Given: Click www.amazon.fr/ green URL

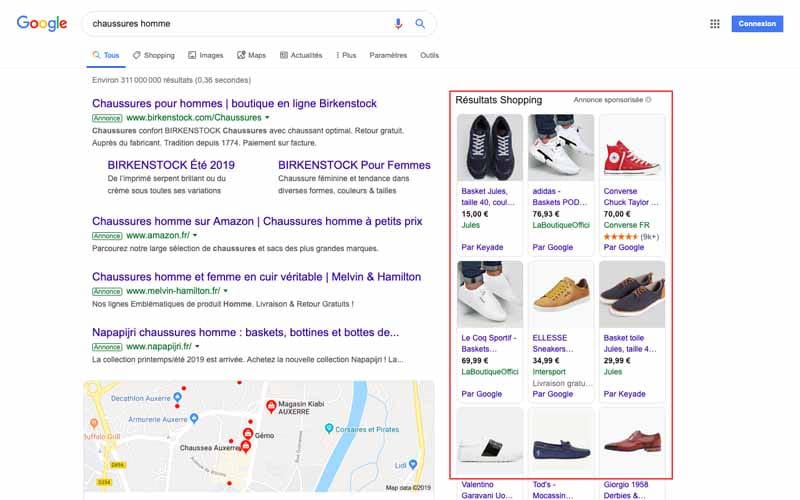Looking at the screenshot, I should click(158, 235).
